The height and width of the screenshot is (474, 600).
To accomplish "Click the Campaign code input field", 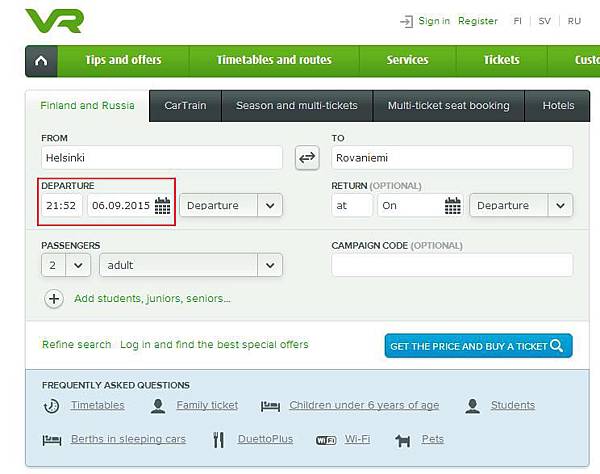I will tap(452, 265).
